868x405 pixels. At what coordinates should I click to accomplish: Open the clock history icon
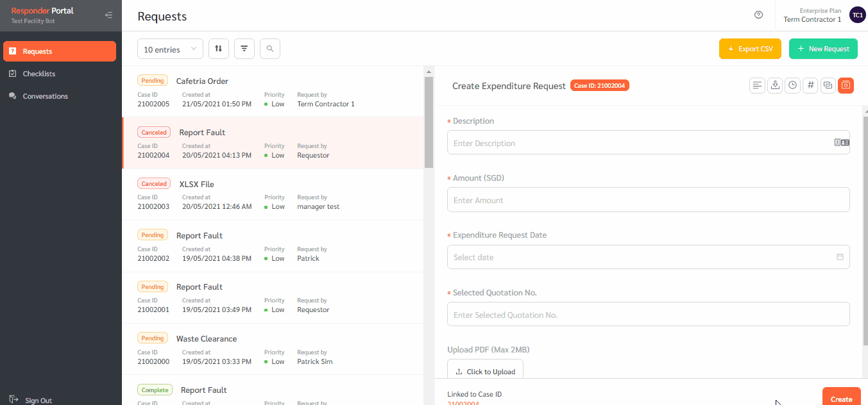click(793, 85)
